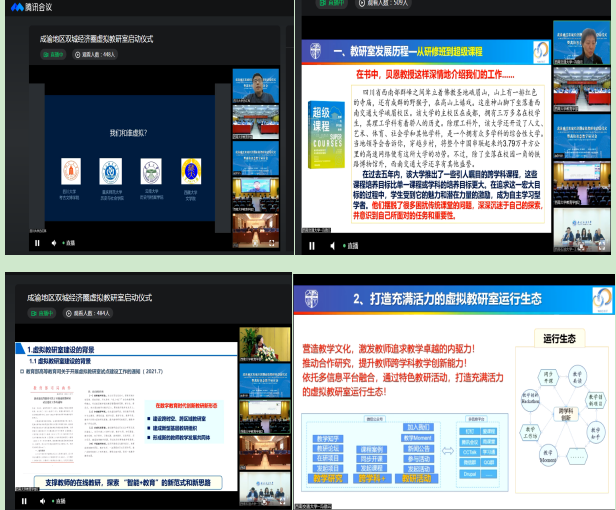Screen dimensions: 616x510
Task: Click the 直播中 badge in 484-viewer window
Action: coord(42,313)
